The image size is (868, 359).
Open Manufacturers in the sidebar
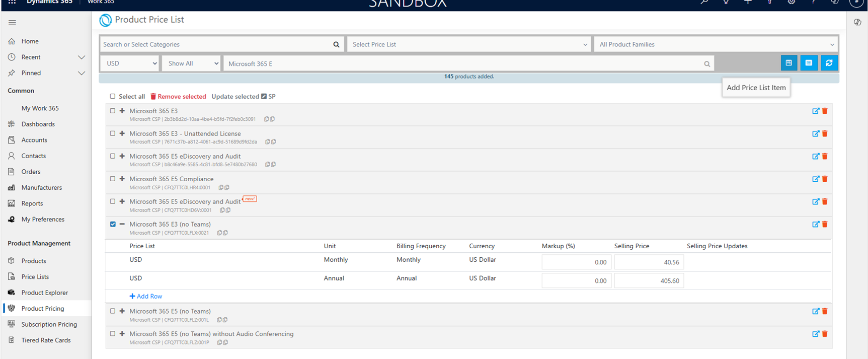[x=42, y=188]
